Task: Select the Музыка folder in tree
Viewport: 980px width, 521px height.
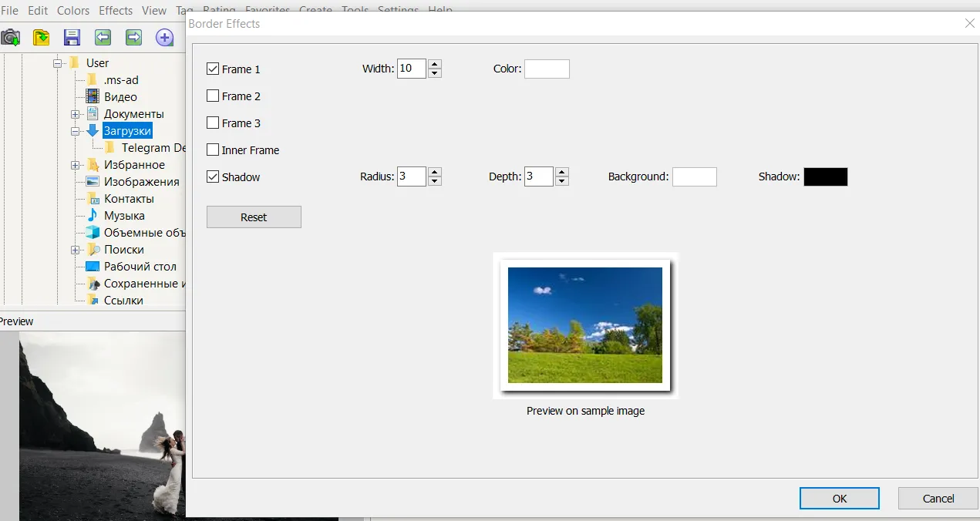Action: 124,216
